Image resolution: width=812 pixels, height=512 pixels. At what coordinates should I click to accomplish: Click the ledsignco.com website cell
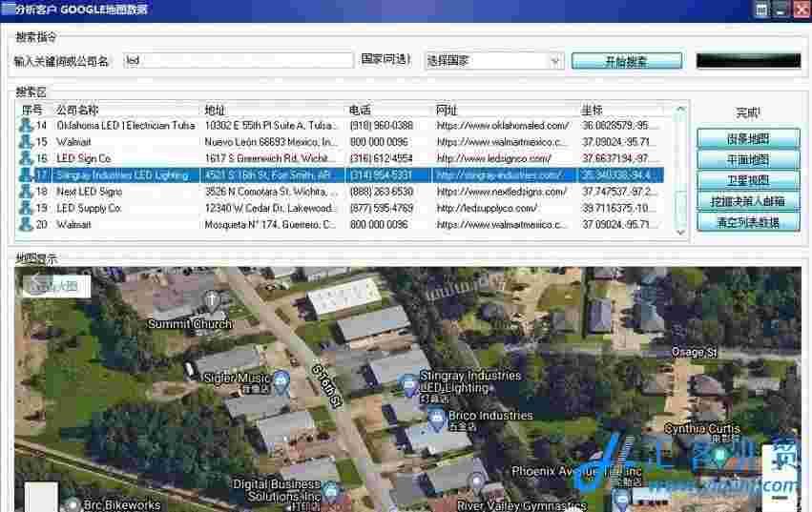tap(494, 158)
